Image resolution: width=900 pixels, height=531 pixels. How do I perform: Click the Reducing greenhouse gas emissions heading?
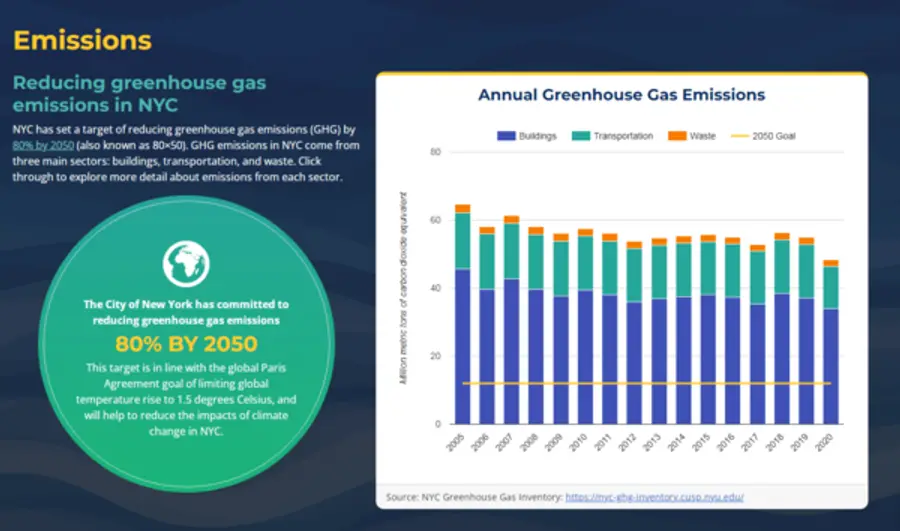point(139,93)
